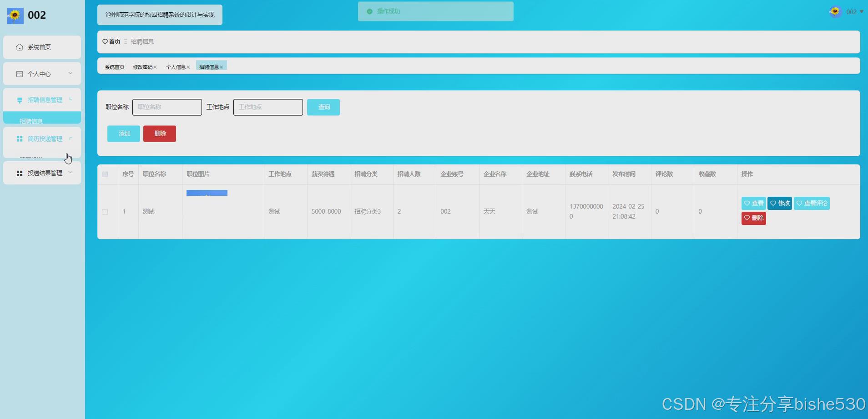Viewport: 868px width, 419px height.
Task: Click the card icon beside 个人中心
Action: click(20, 74)
